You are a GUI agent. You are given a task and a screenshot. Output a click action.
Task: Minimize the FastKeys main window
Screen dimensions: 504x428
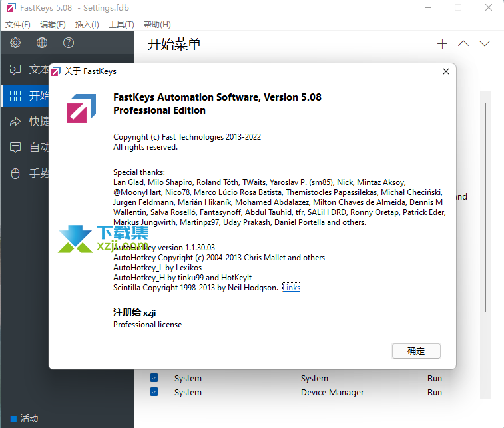click(x=428, y=8)
